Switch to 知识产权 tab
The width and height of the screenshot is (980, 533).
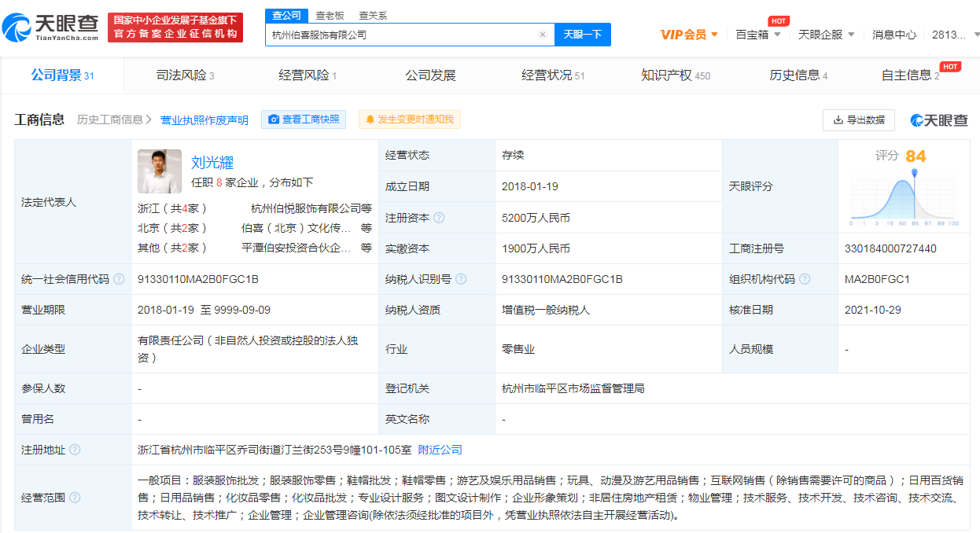click(x=676, y=75)
